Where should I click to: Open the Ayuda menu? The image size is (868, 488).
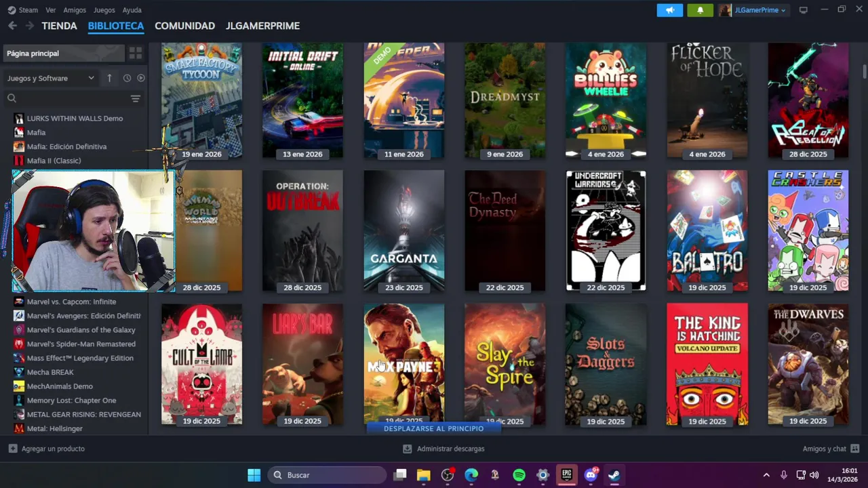tap(132, 10)
